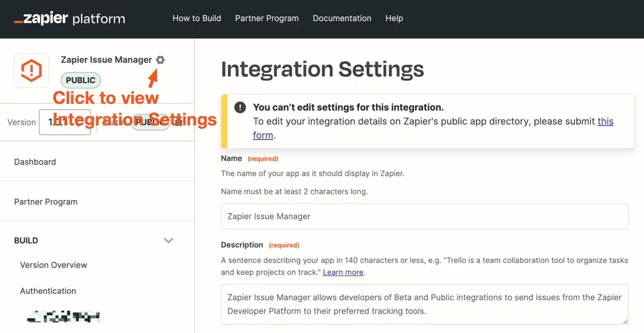
Task: Click the Zapier Issue Manager app icon
Action: click(31, 71)
